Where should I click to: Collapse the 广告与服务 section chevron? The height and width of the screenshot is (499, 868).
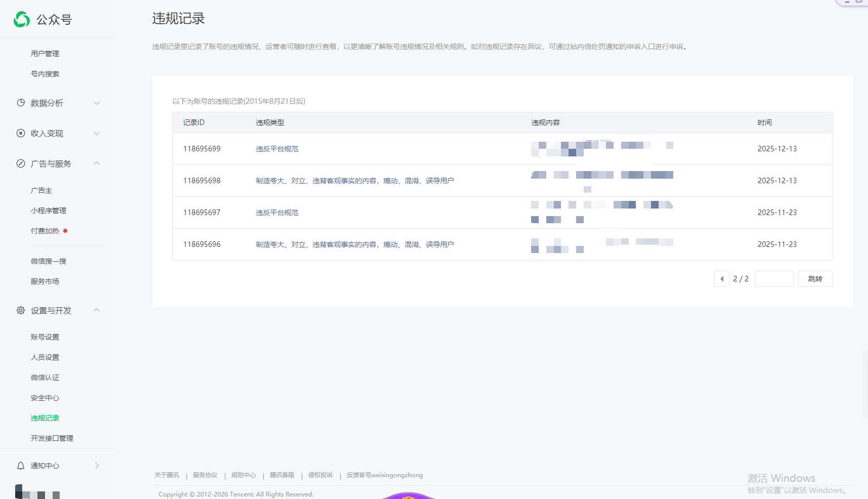point(97,163)
